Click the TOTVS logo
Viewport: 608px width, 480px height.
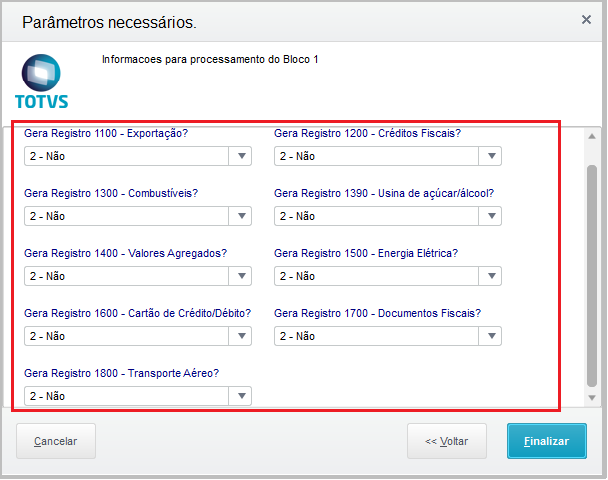[42, 82]
